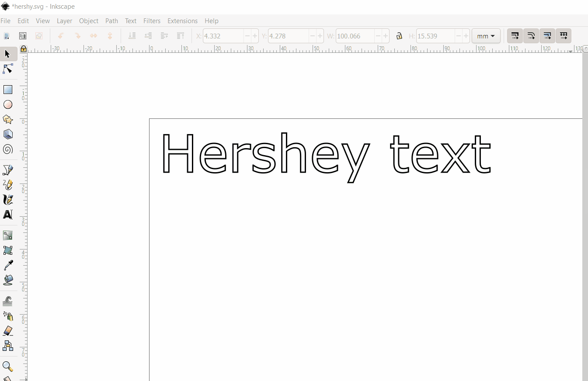Flip selection vertically

pos(110,36)
